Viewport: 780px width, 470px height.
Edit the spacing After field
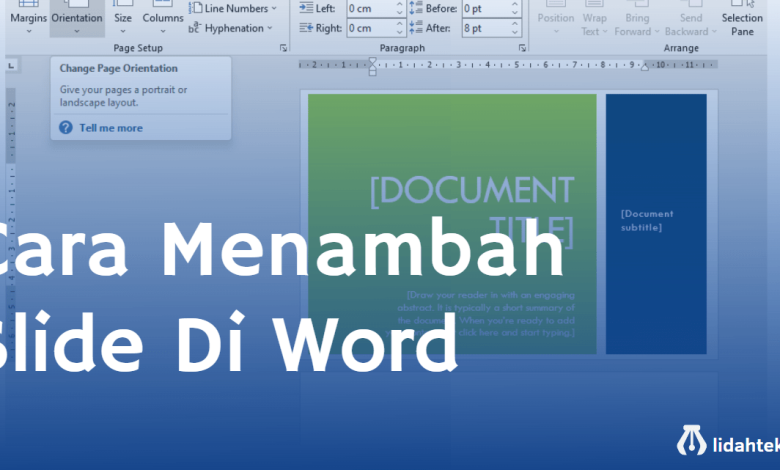[x=486, y=28]
